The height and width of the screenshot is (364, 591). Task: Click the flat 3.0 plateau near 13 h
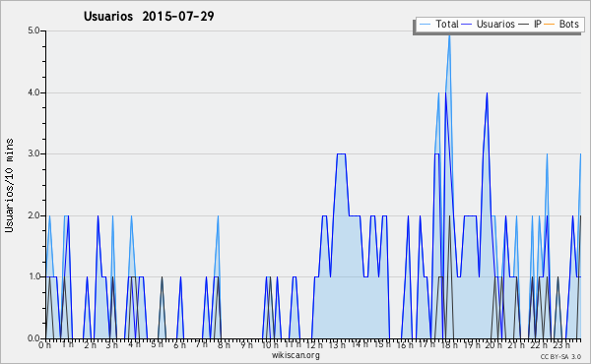(x=341, y=153)
